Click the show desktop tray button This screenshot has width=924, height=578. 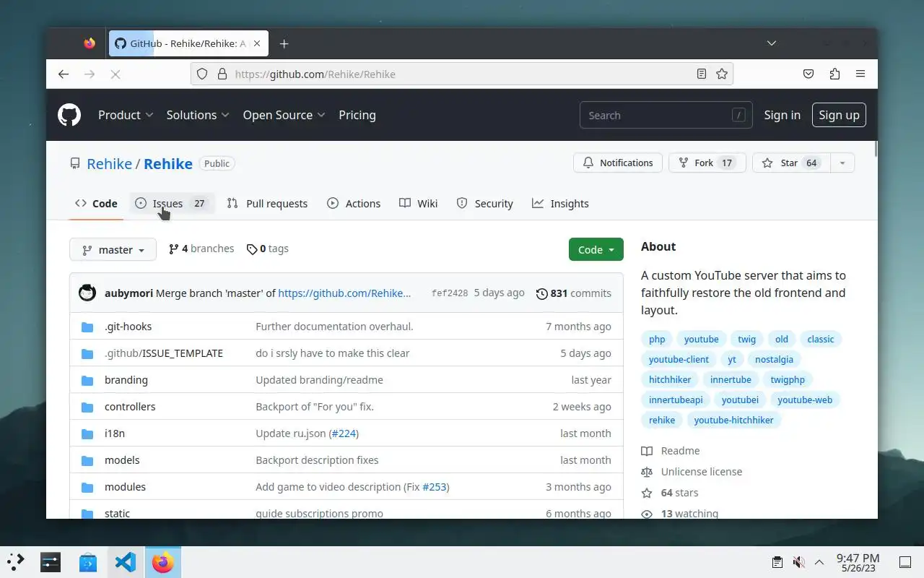905,562
